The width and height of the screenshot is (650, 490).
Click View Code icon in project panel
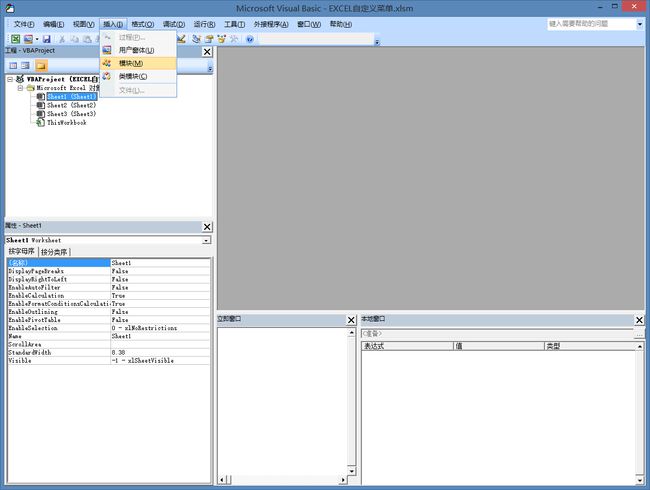click(x=13, y=65)
